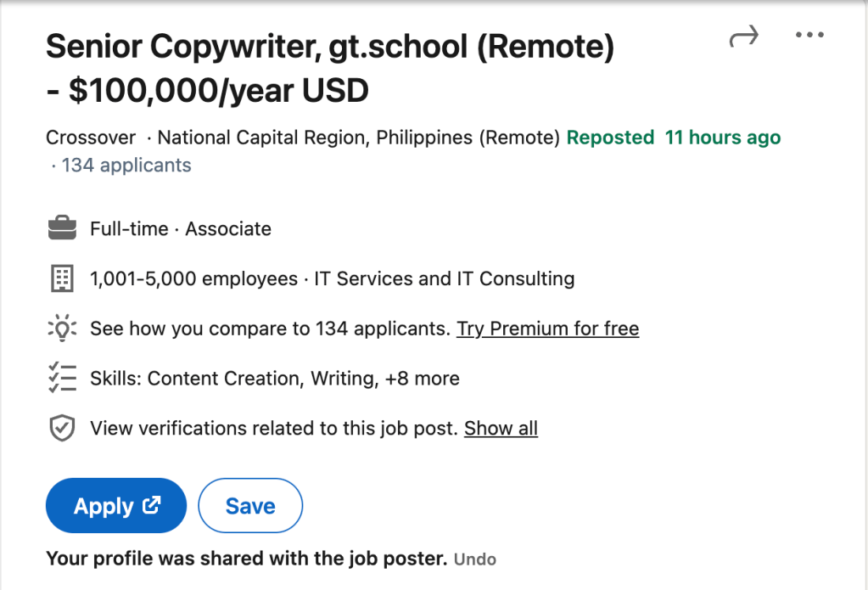The image size is (868, 590).
Task: Click the company building icon
Action: point(62,278)
